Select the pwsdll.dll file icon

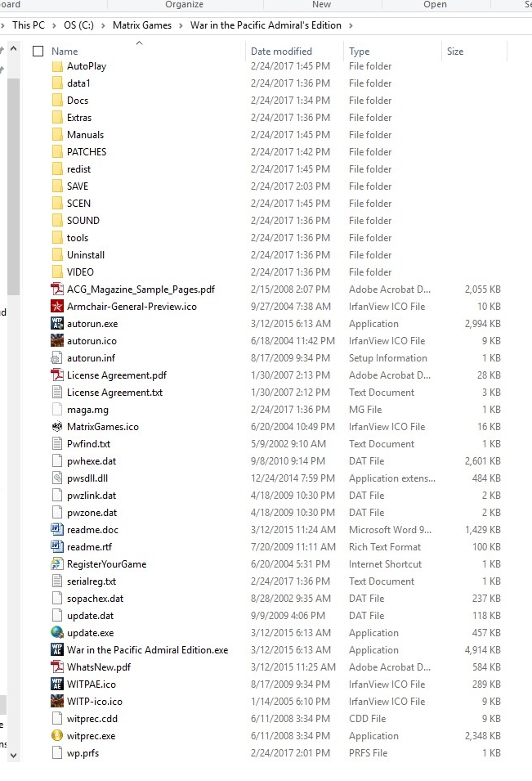click(57, 478)
